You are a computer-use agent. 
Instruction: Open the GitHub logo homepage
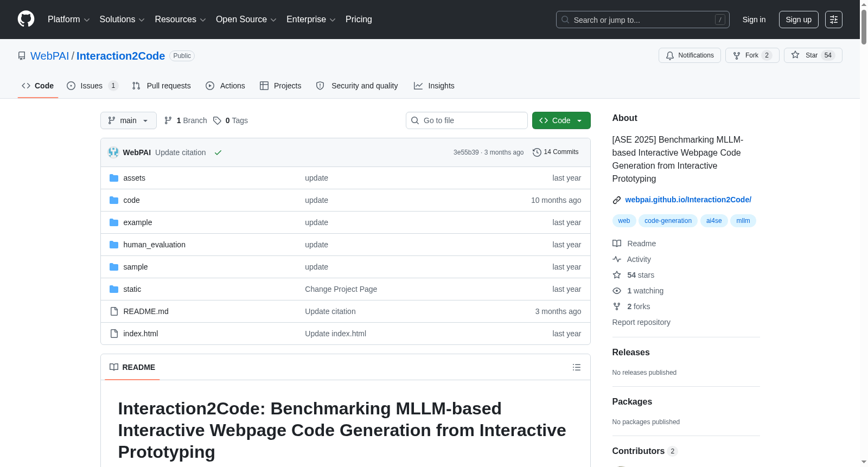tap(26, 19)
